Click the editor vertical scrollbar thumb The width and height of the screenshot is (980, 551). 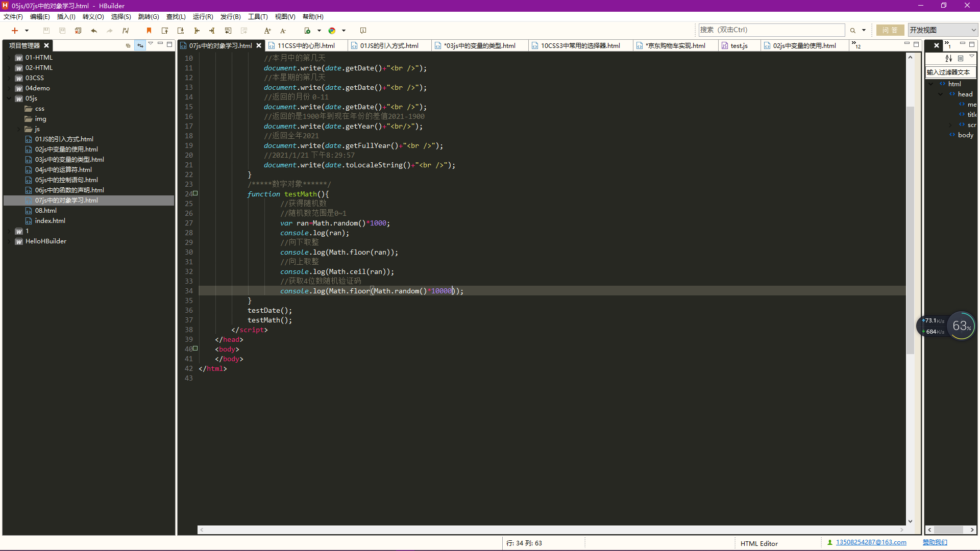910,230
